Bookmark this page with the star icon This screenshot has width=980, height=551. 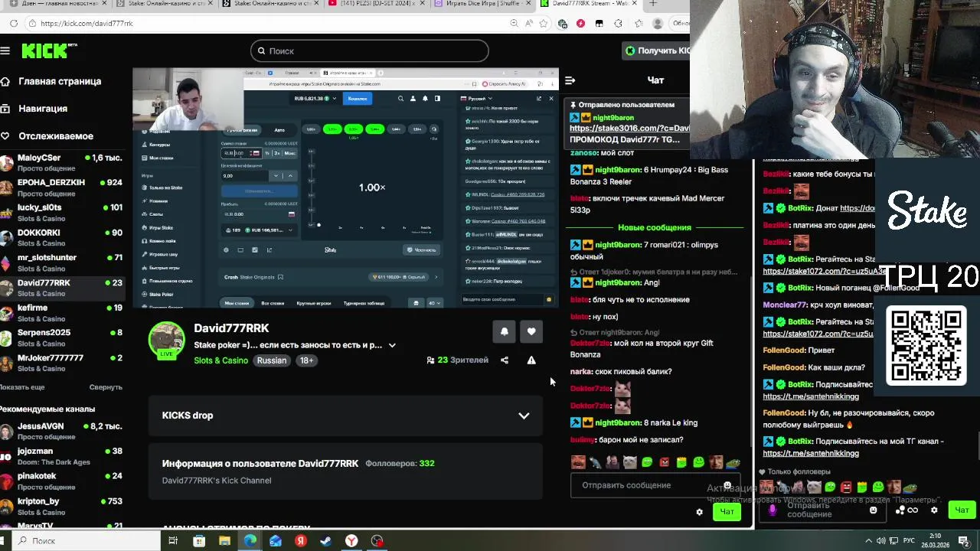click(544, 24)
